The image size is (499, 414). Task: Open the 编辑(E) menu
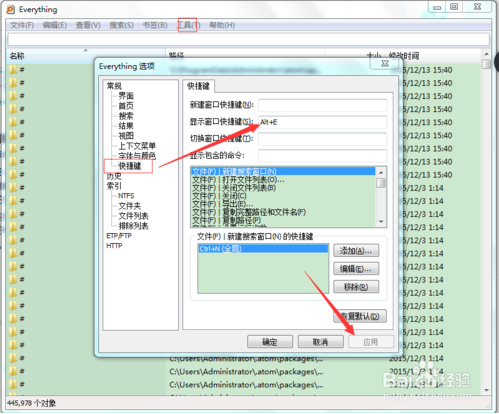tap(55, 25)
